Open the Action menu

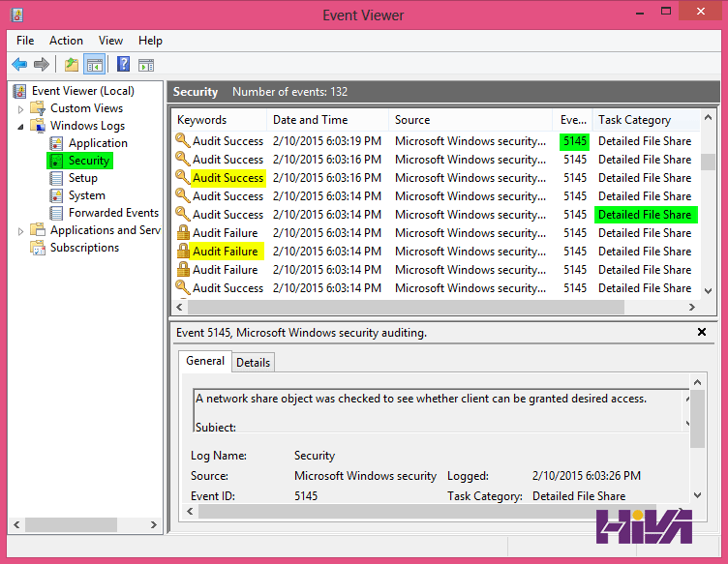coord(66,41)
